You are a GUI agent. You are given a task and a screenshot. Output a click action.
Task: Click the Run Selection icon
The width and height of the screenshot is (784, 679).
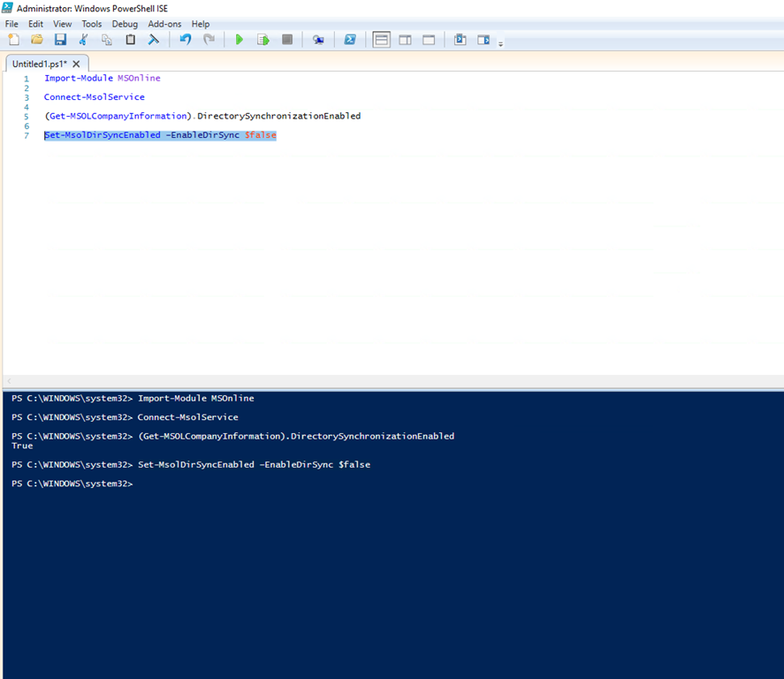point(263,40)
